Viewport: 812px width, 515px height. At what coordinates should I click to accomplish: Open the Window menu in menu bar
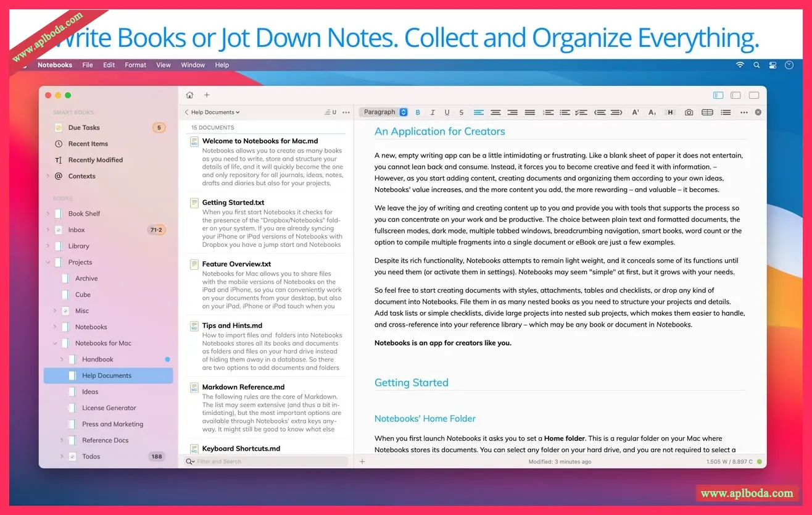tap(193, 65)
